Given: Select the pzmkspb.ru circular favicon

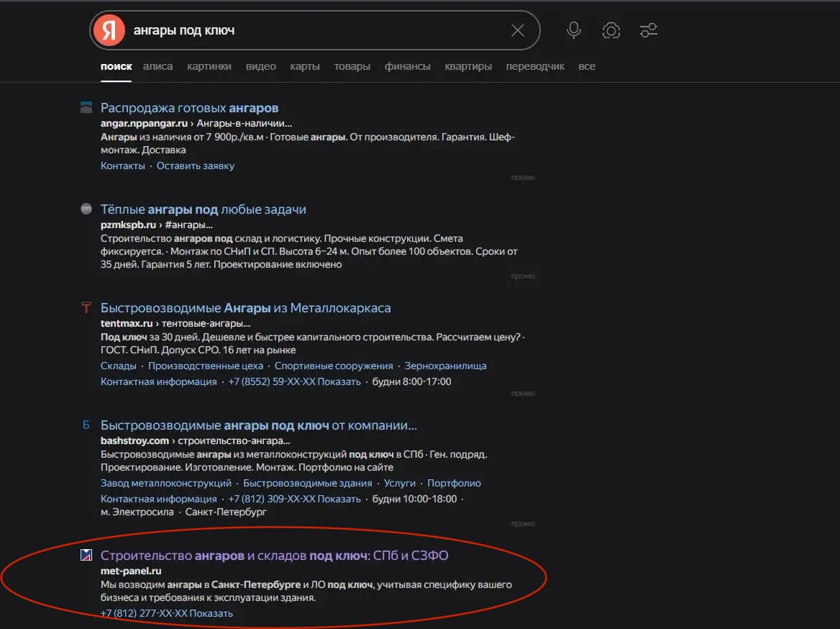Looking at the screenshot, I should point(86,209).
